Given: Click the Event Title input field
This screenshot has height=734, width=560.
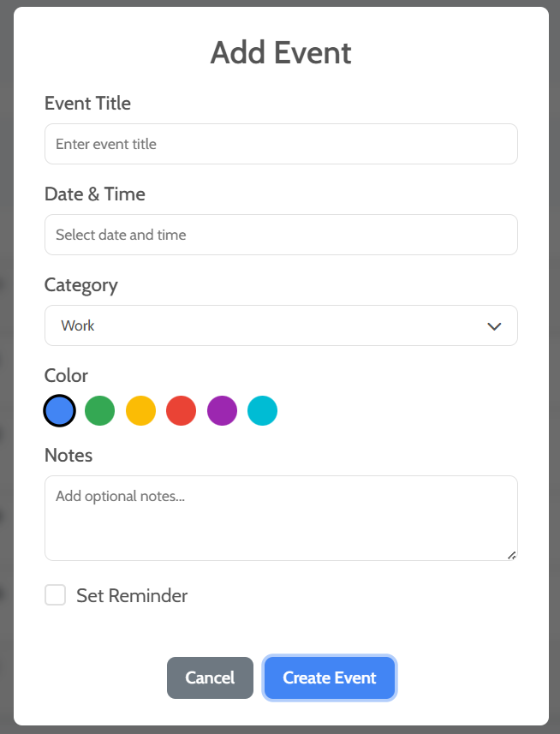Looking at the screenshot, I should (x=281, y=144).
